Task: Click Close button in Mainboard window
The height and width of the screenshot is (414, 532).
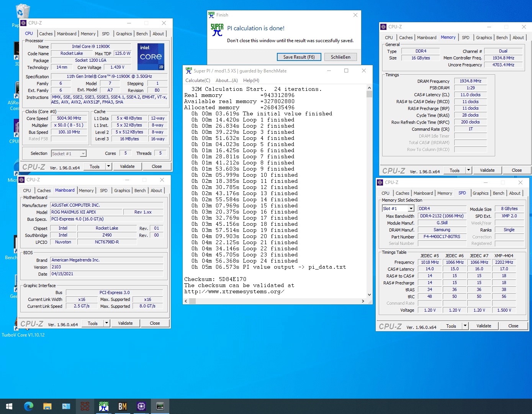Action: coord(155,323)
